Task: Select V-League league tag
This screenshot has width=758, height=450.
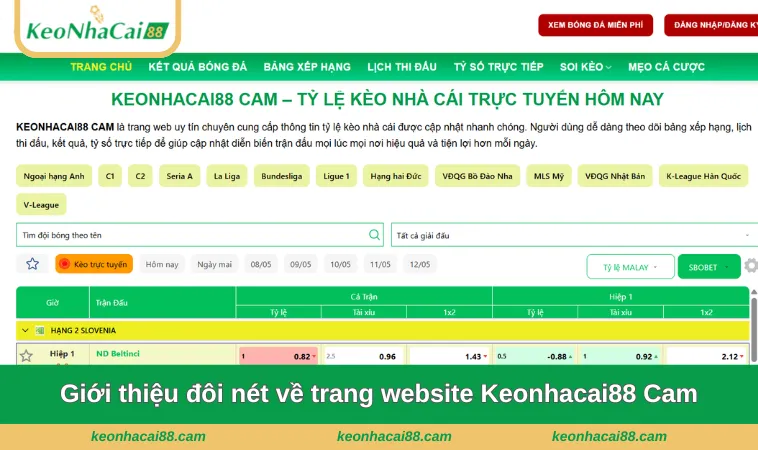Action: (41, 204)
